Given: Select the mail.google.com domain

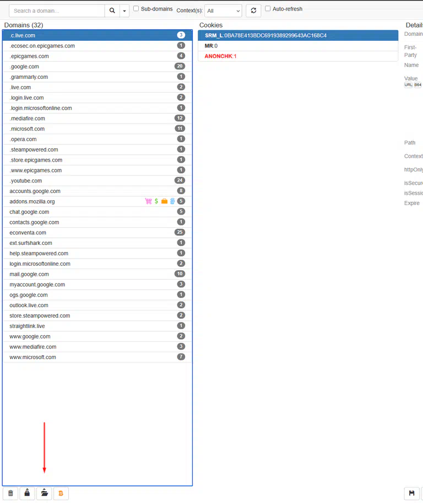Looking at the screenshot, I should (97, 274).
